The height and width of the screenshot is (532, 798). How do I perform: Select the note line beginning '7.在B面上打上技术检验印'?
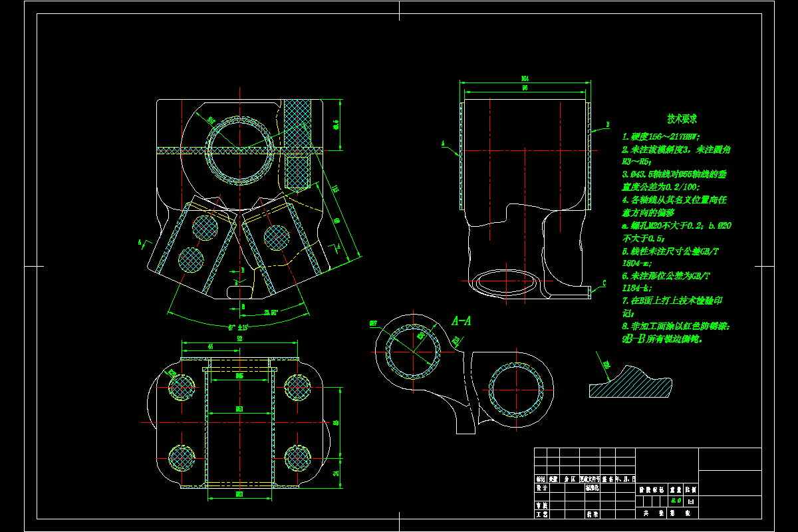[x=672, y=301]
